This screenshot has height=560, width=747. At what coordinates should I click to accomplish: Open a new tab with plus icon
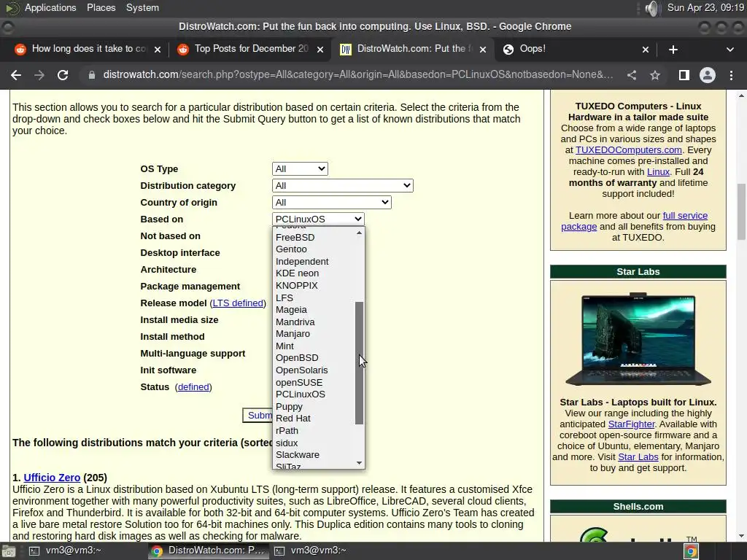[673, 50]
